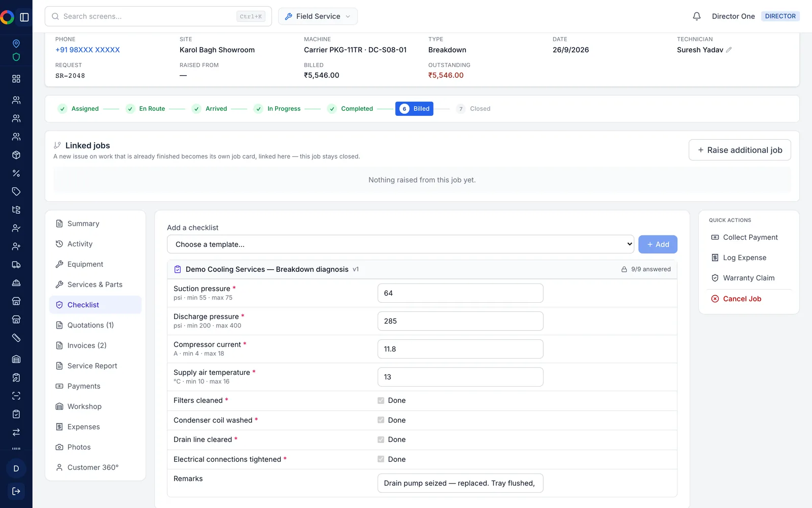Click the Suction pressure value field
The image size is (812, 508).
460,293
